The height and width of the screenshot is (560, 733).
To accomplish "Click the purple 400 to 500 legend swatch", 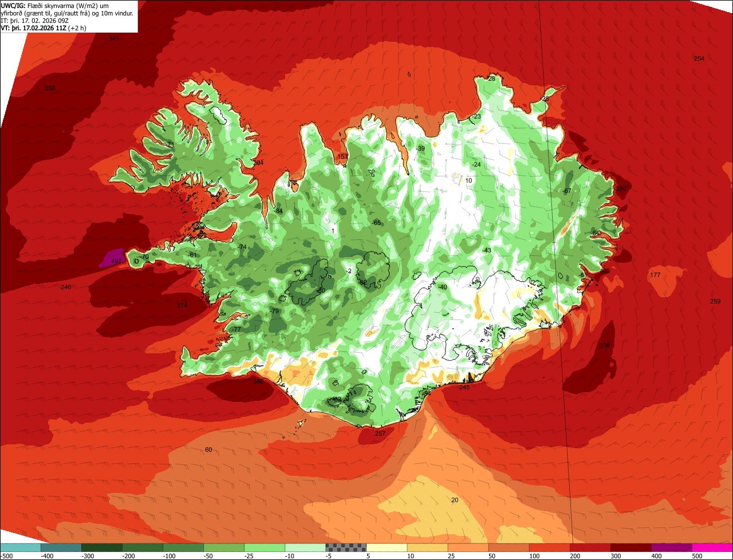I will [x=671, y=547].
